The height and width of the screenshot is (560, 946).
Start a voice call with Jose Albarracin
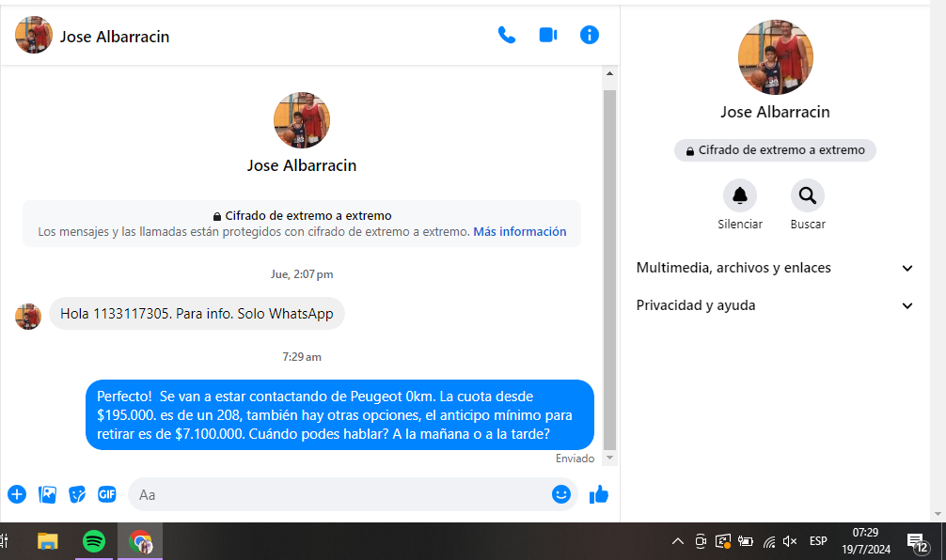[x=507, y=36]
